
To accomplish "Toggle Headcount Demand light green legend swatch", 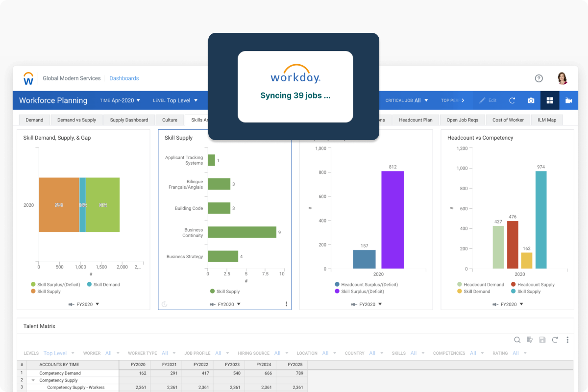I will [460, 285].
